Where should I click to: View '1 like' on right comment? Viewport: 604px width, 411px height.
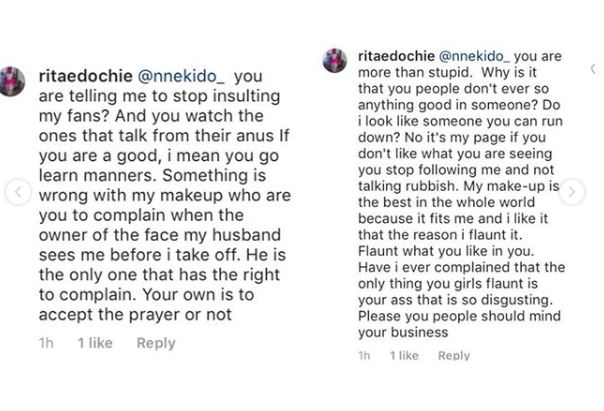pyautogui.click(x=403, y=356)
